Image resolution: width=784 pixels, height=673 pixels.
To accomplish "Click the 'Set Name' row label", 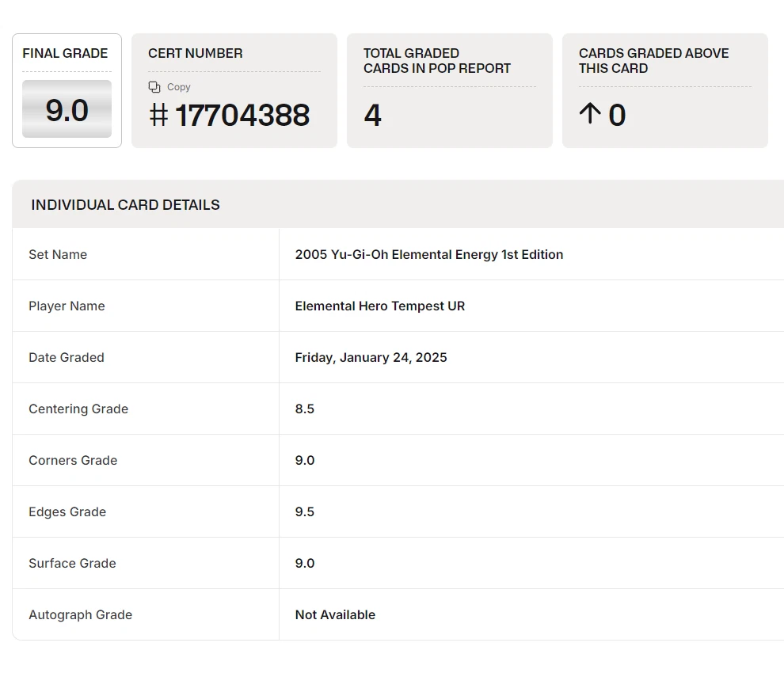I will [x=58, y=255].
